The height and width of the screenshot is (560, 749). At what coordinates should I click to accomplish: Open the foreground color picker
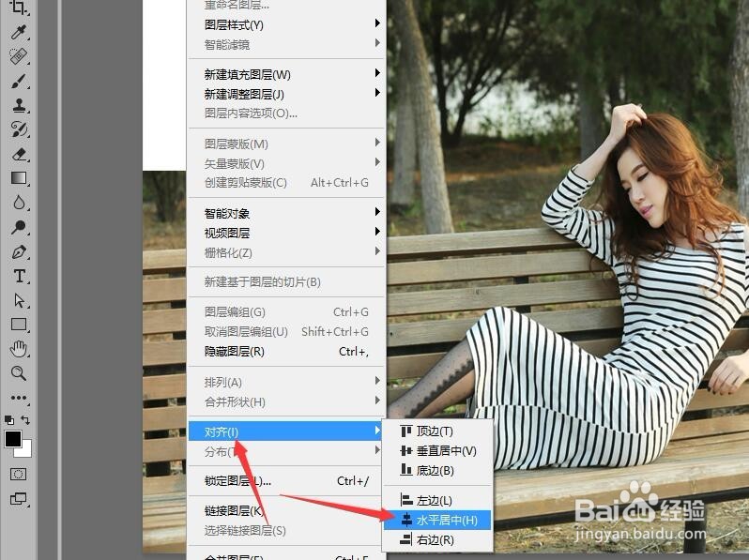[x=13, y=439]
